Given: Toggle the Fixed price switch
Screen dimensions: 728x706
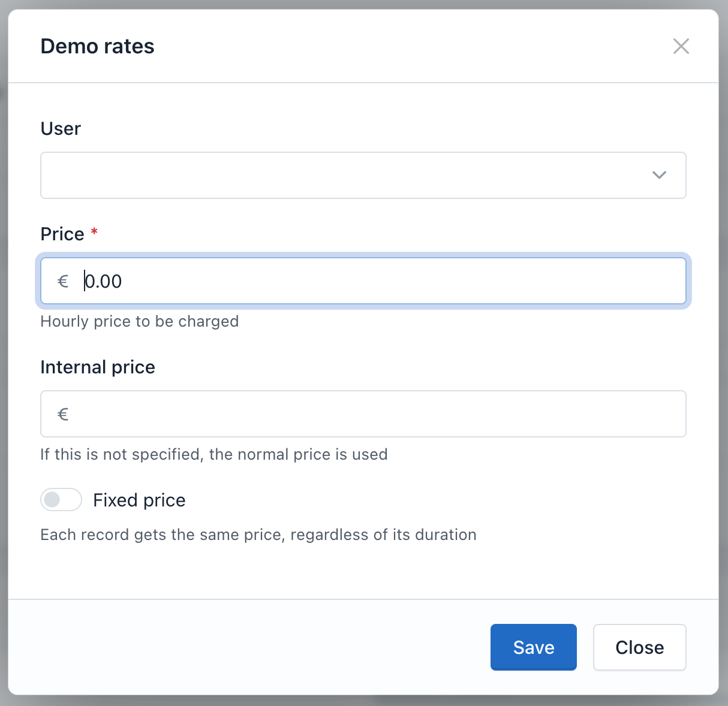Looking at the screenshot, I should [61, 500].
